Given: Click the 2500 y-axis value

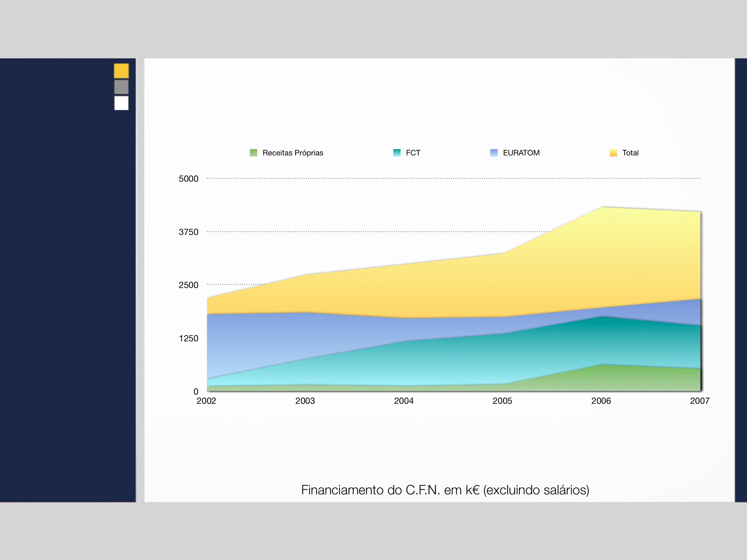Looking at the screenshot, I should 189,285.
